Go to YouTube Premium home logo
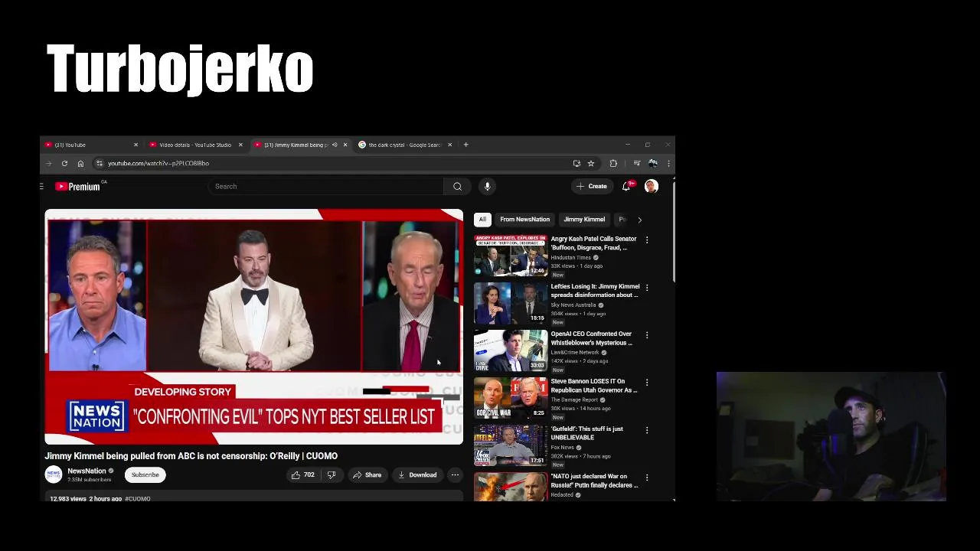Image resolution: width=980 pixels, height=551 pixels. coord(77,186)
